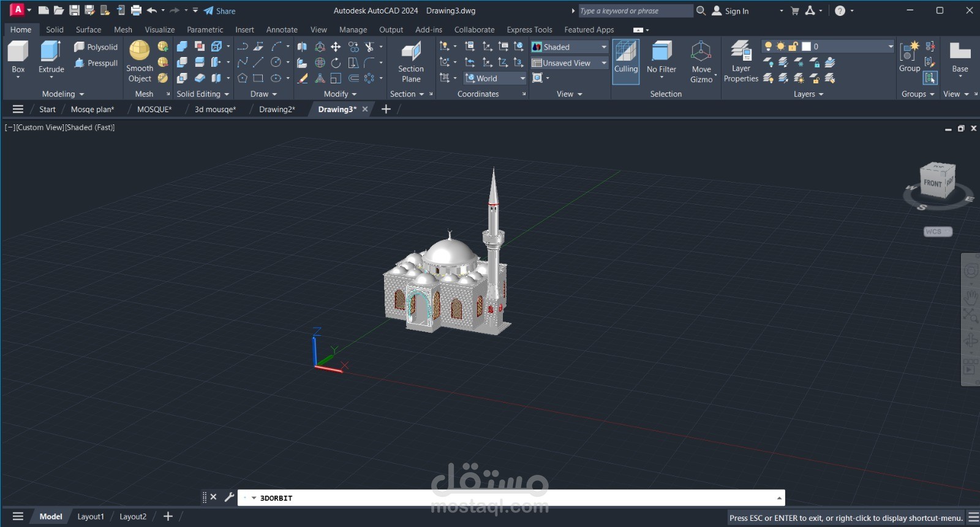
Task: Open the Annotate ribbon tab
Action: [x=282, y=29]
